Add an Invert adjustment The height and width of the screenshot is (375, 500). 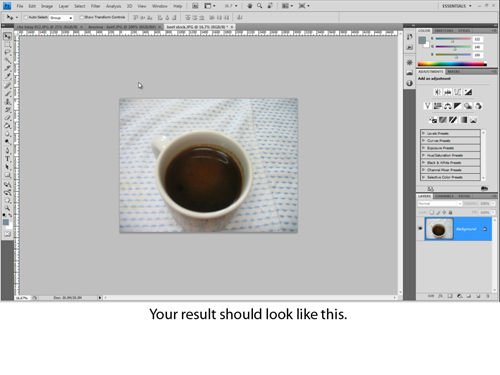[x=433, y=120]
